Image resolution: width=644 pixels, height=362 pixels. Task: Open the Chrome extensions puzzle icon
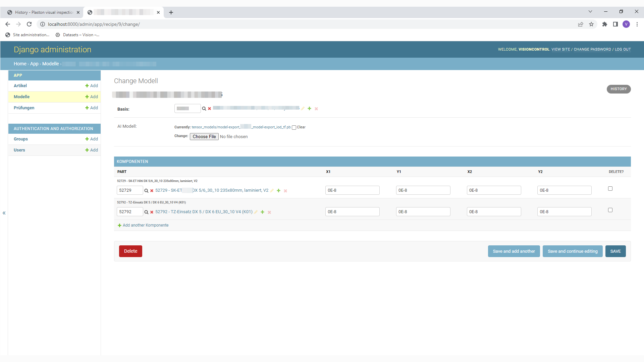tap(604, 24)
